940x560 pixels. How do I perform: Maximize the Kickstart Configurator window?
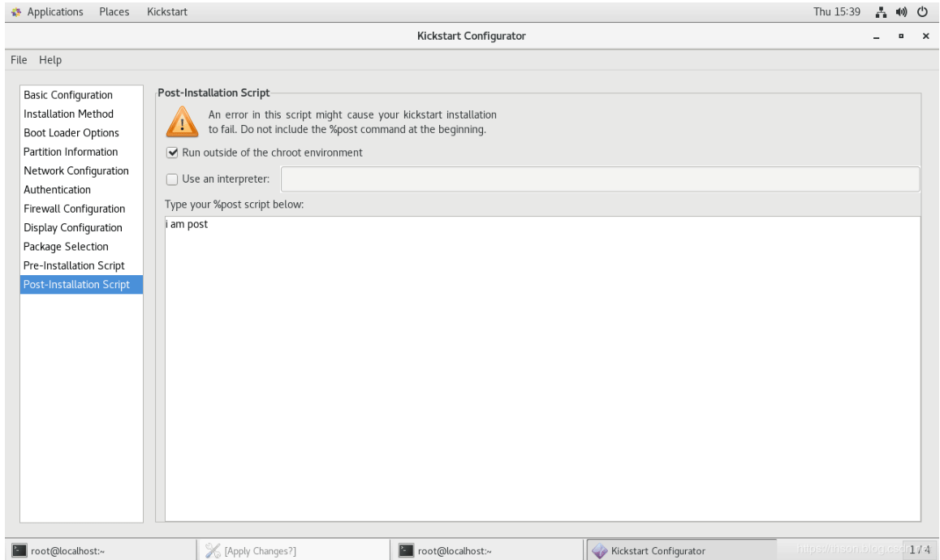pos(900,36)
